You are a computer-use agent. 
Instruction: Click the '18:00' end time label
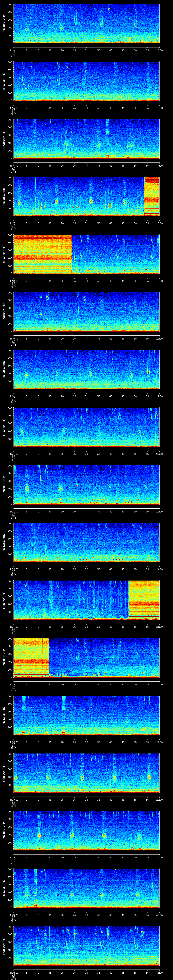coord(160,223)
